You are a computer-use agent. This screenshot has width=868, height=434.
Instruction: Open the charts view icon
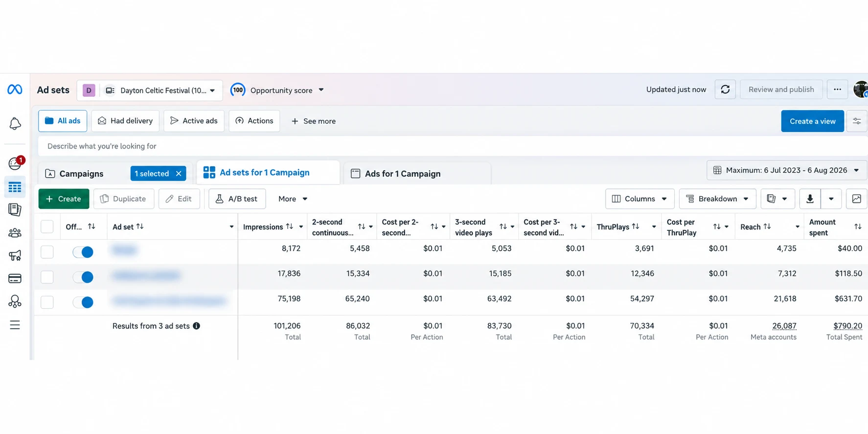coord(856,199)
